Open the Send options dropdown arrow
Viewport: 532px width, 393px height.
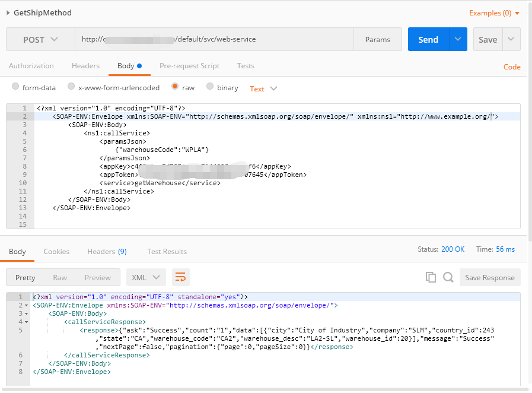click(x=458, y=39)
